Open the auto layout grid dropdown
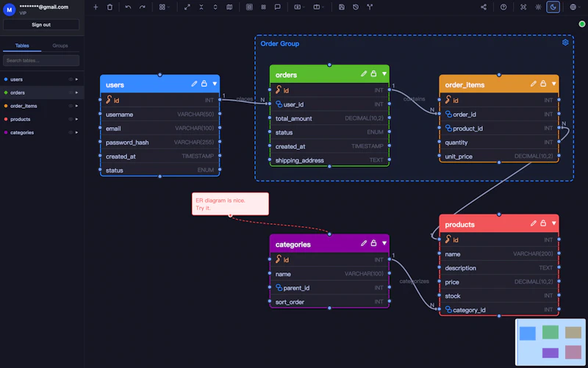The height and width of the screenshot is (368, 588). point(164,7)
